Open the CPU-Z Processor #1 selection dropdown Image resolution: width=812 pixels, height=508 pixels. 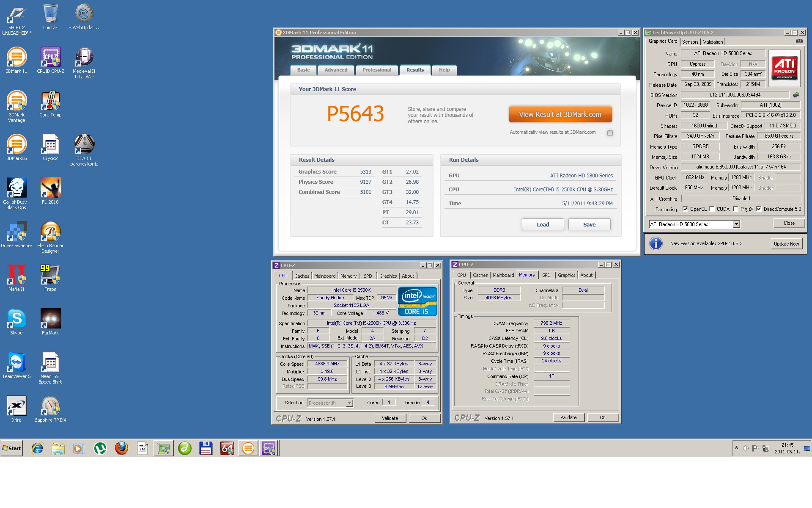click(349, 403)
